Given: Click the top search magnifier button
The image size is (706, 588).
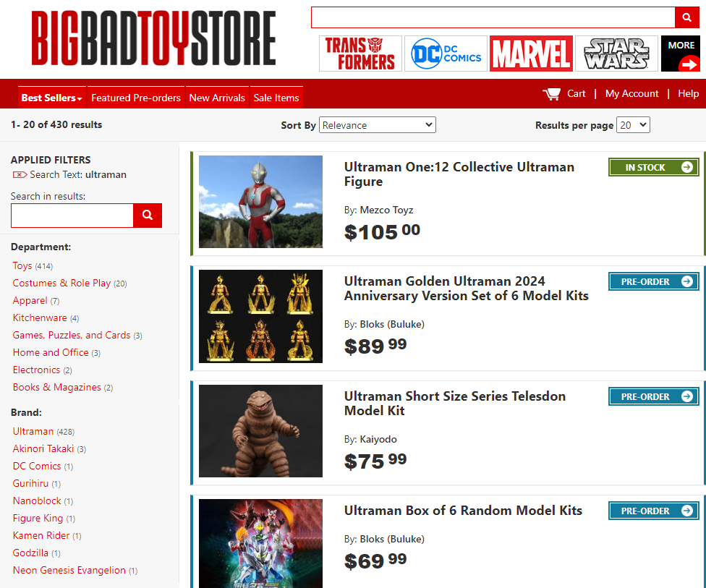Looking at the screenshot, I should 686,17.
